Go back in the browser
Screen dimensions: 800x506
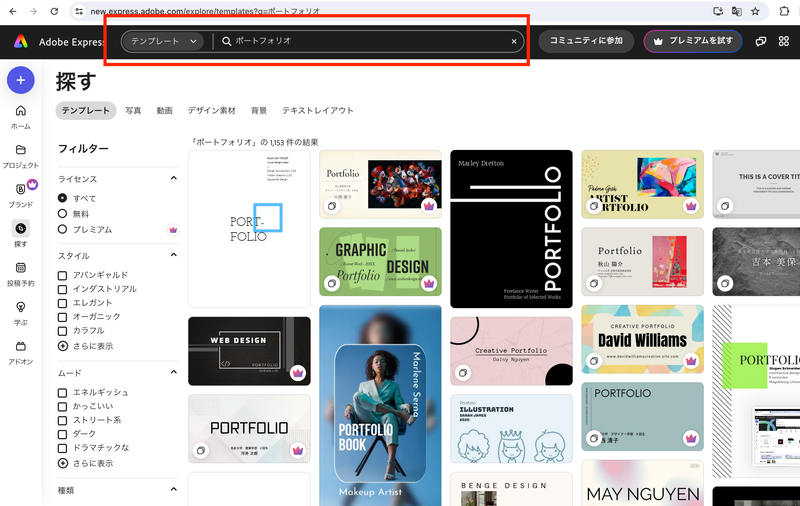tap(13, 11)
